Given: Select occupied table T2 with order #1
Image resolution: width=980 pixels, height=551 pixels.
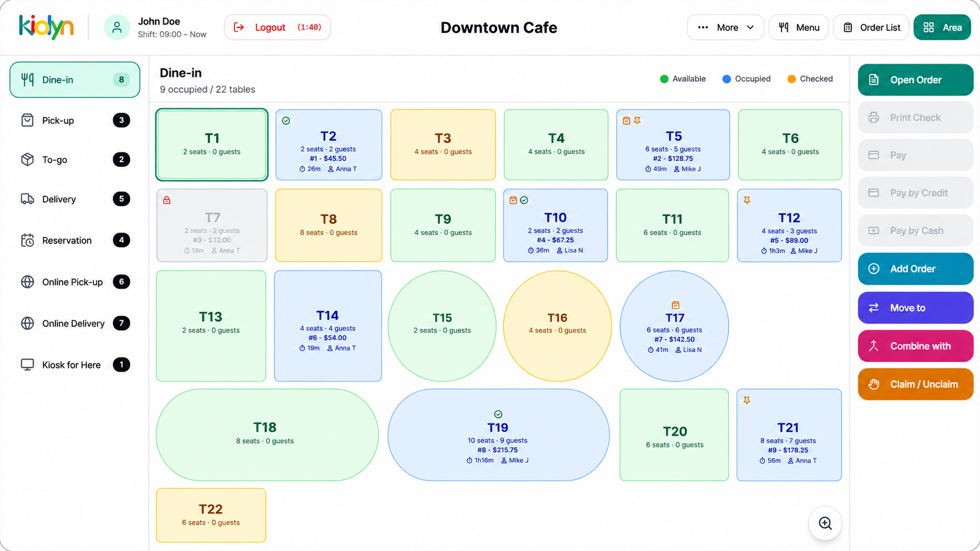Looking at the screenshot, I should tap(328, 145).
